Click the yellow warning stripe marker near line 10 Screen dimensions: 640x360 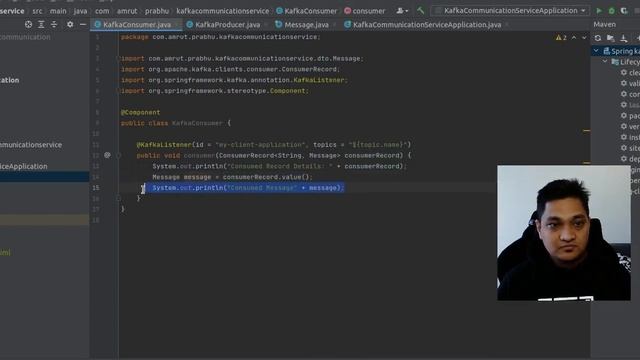[587, 131]
